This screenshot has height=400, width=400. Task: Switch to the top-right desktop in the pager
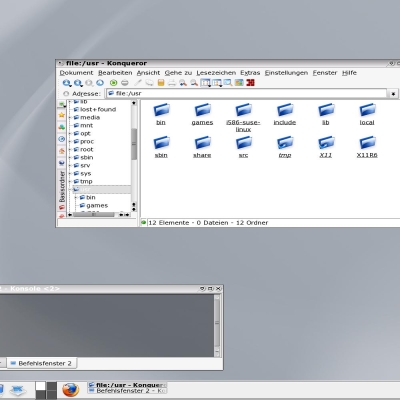(x=52, y=386)
